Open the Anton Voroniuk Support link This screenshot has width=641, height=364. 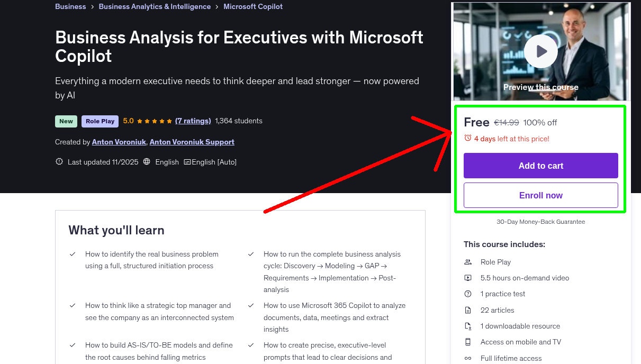192,142
